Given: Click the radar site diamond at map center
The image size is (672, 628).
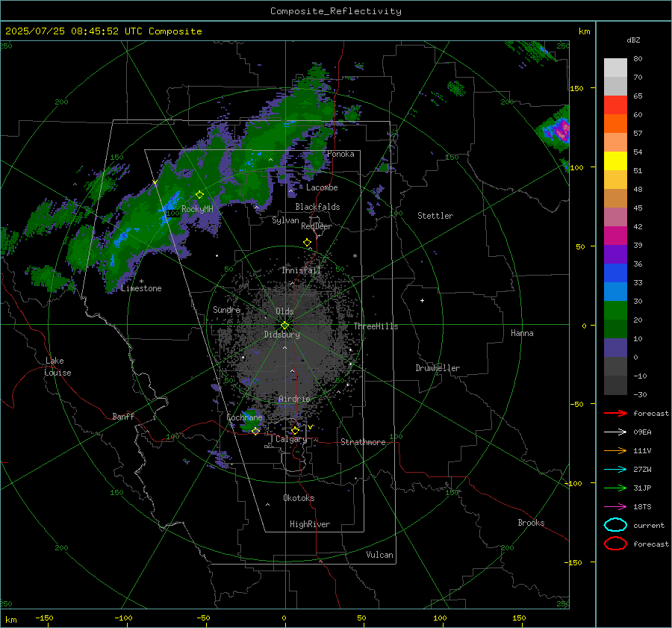Looking at the screenshot, I should pos(285,326).
